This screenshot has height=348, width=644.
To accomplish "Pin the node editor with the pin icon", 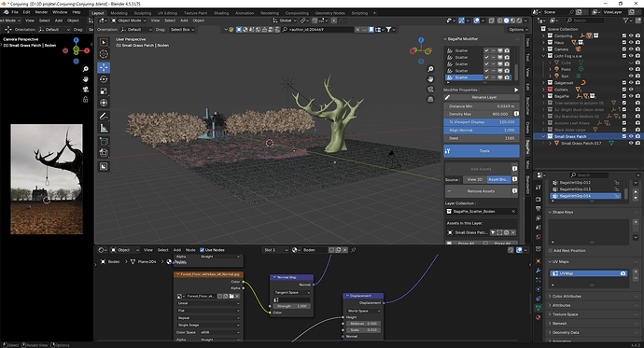I will point(353,250).
